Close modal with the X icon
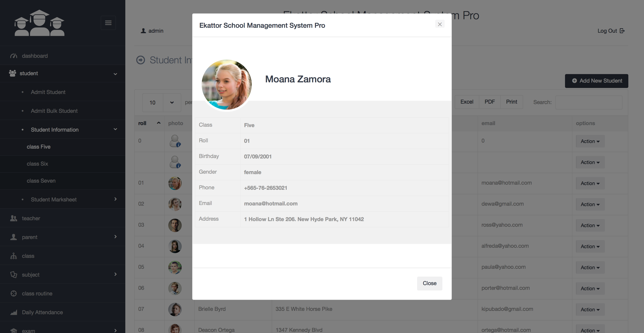The width and height of the screenshot is (644, 333). coord(440,24)
